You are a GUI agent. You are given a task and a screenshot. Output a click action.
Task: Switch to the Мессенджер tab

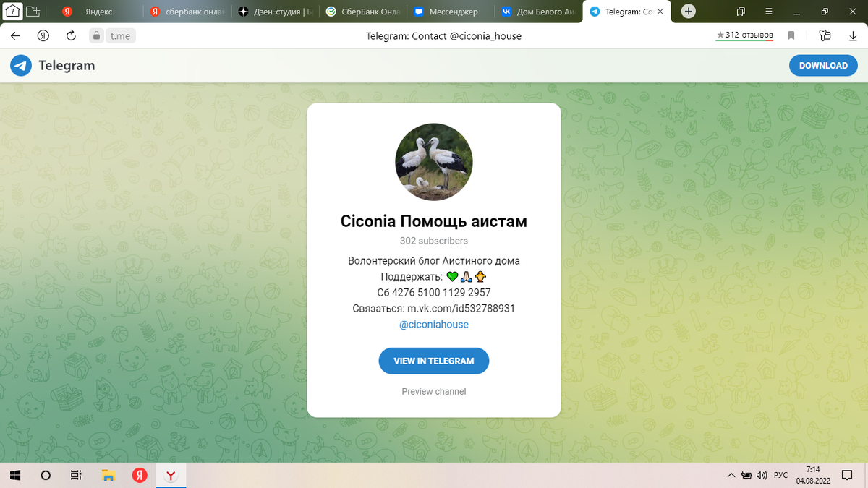tap(451, 12)
